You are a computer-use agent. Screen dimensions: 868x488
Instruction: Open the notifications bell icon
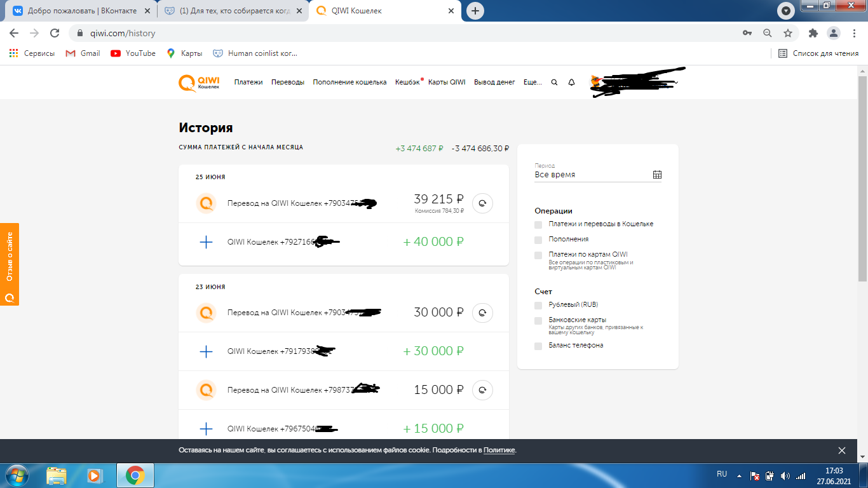click(571, 83)
